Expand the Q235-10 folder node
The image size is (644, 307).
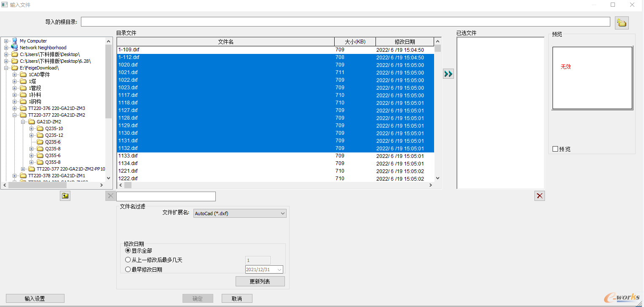click(x=32, y=128)
